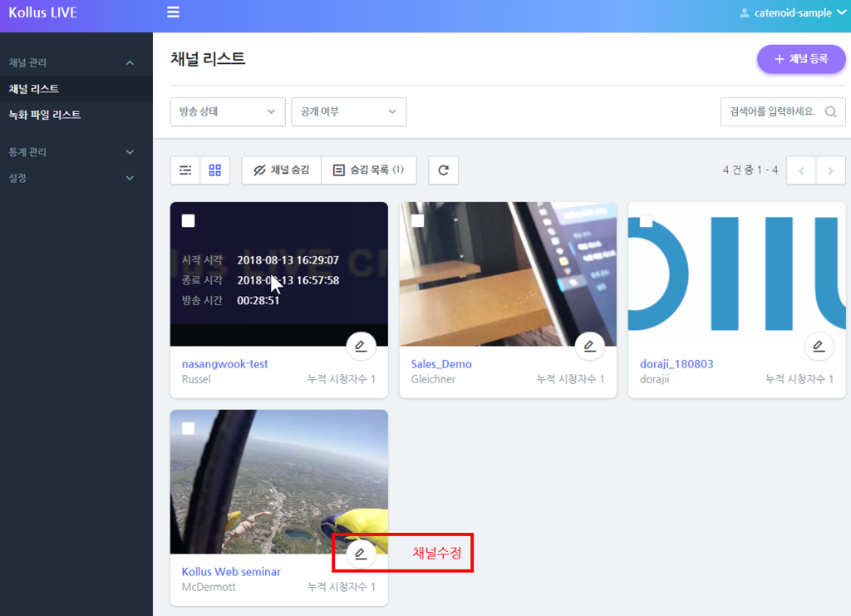Screen dimensions: 851x616
Task: Open the 공개 여부 dropdown filter
Action: 348,112
